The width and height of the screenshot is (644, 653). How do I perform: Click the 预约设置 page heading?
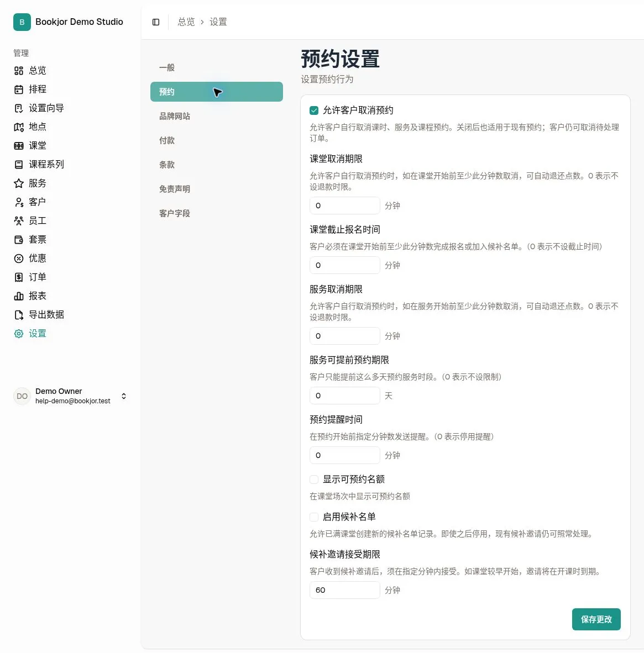[x=340, y=59]
